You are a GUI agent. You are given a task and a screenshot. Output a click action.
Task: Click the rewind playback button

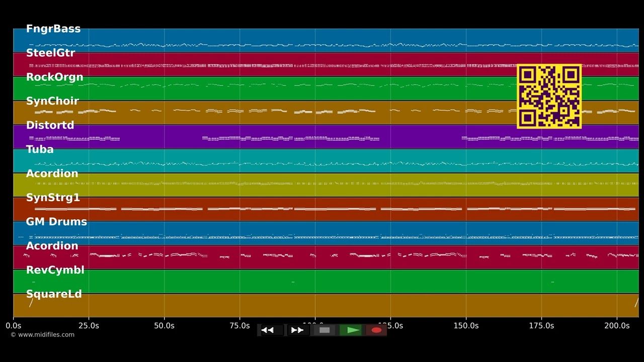click(272, 330)
